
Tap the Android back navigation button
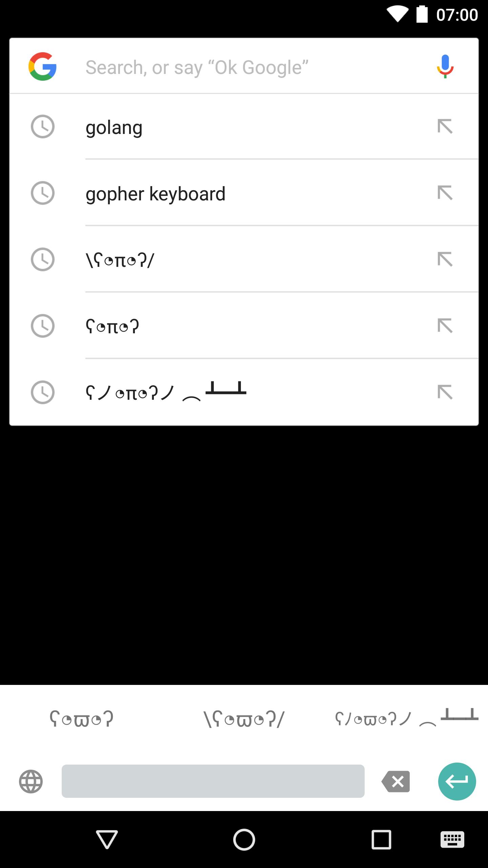coord(107,840)
